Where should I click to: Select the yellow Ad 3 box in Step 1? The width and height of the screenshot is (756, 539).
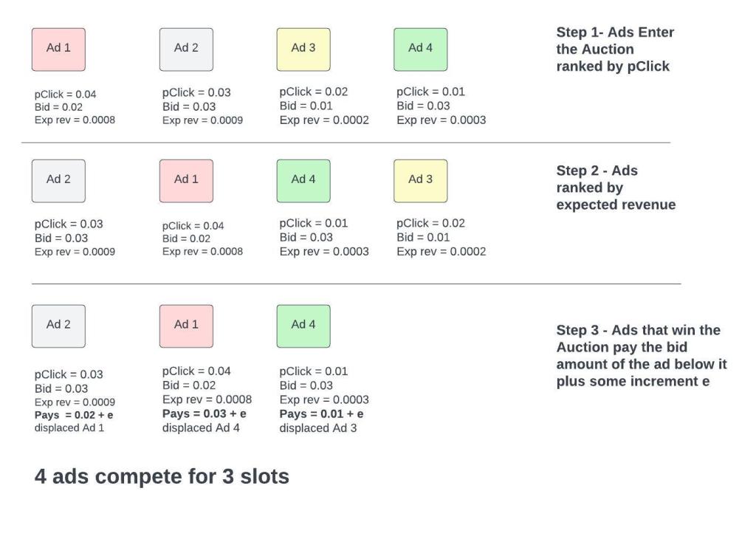pyautogui.click(x=303, y=49)
